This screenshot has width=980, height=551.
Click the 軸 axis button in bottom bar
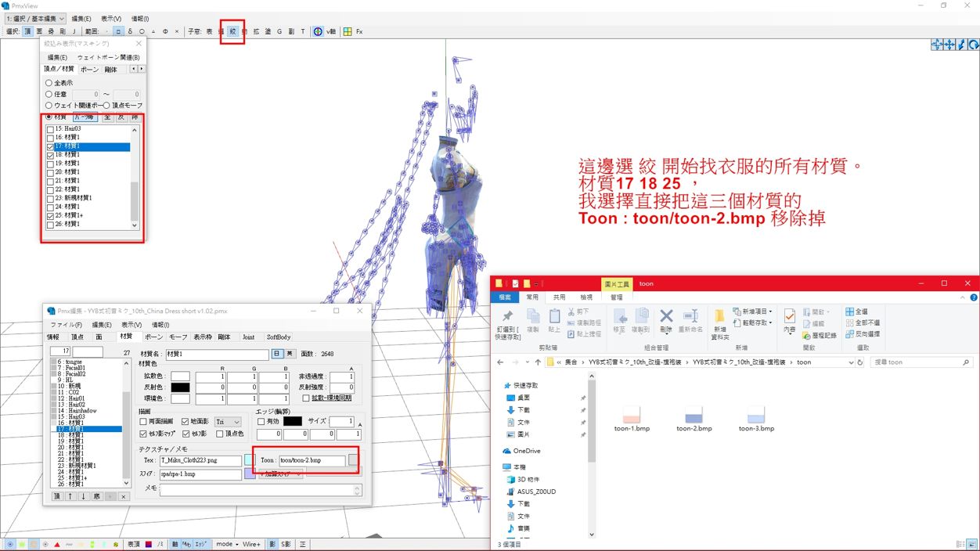(x=175, y=544)
